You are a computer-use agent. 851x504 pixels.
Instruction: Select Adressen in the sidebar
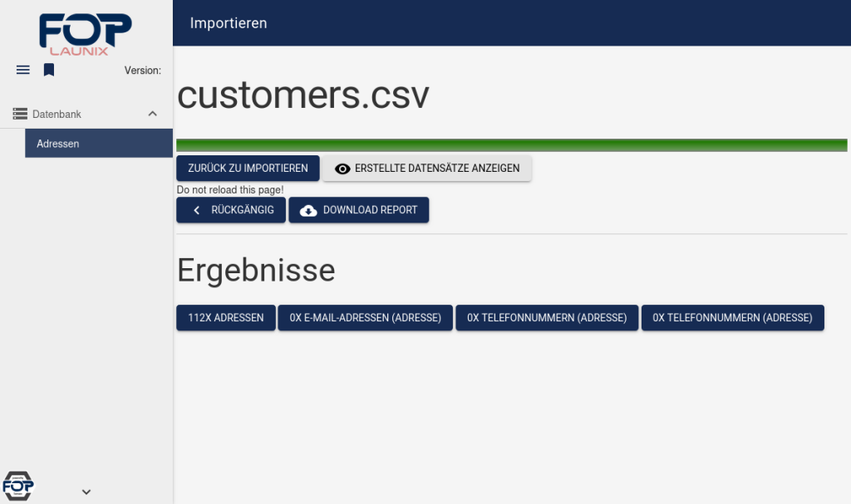(57, 143)
